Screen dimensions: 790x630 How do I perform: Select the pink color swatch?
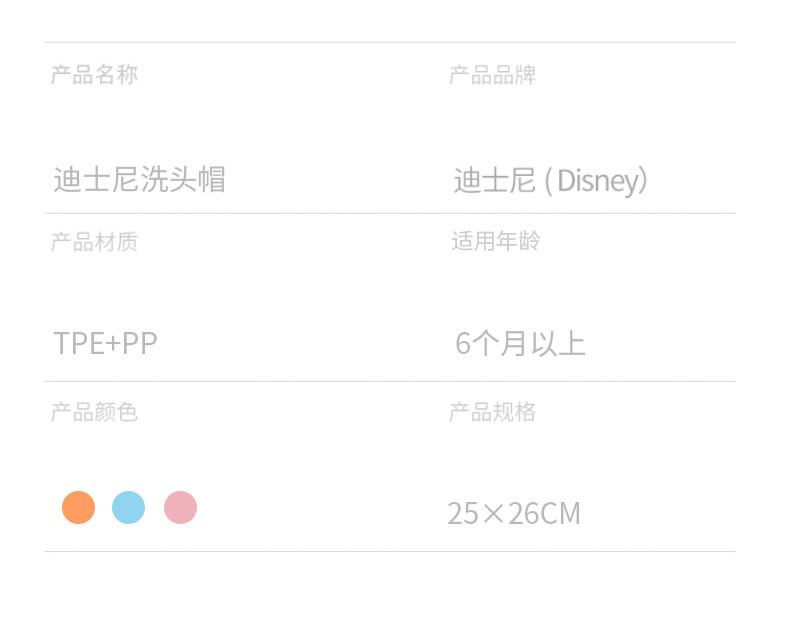point(180,508)
